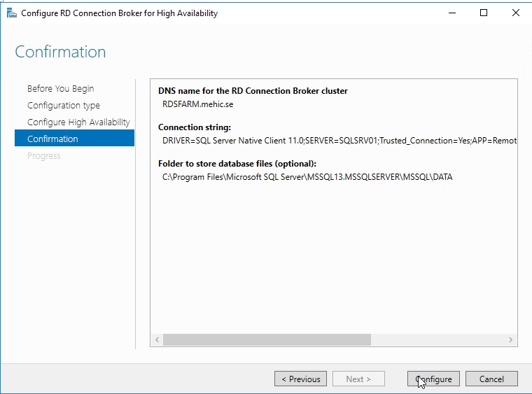This screenshot has width=532, height=394.
Task: Open the Configure High Availability step
Action: click(x=78, y=122)
